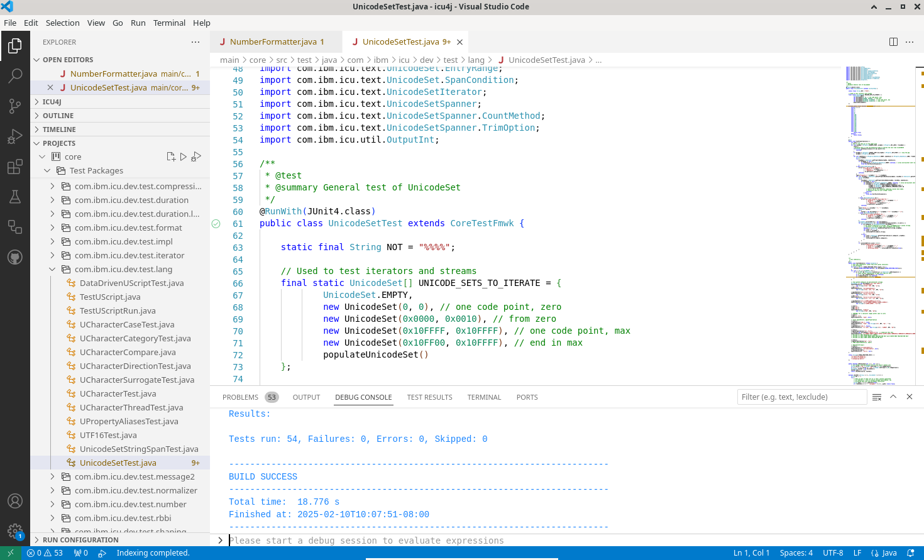Close the bottom panel

click(910, 397)
